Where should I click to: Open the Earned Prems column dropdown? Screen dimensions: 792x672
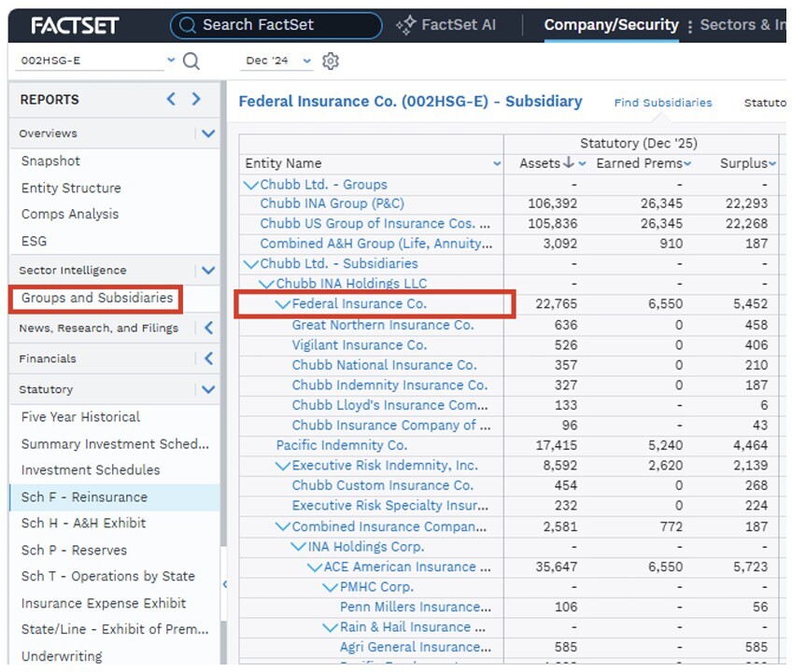tap(687, 163)
